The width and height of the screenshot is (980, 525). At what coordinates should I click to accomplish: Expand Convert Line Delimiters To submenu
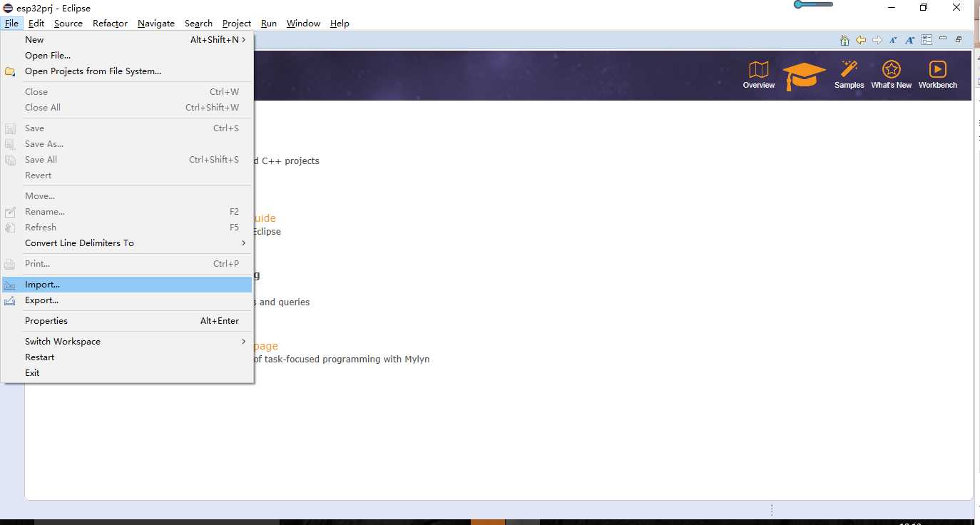click(127, 243)
